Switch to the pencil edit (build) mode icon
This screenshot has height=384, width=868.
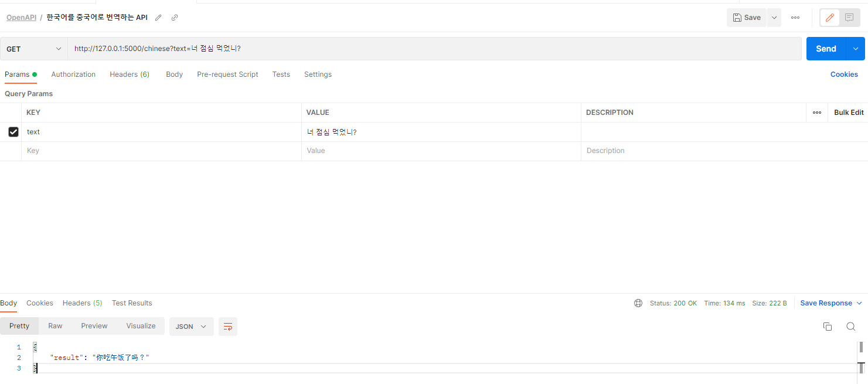[829, 18]
